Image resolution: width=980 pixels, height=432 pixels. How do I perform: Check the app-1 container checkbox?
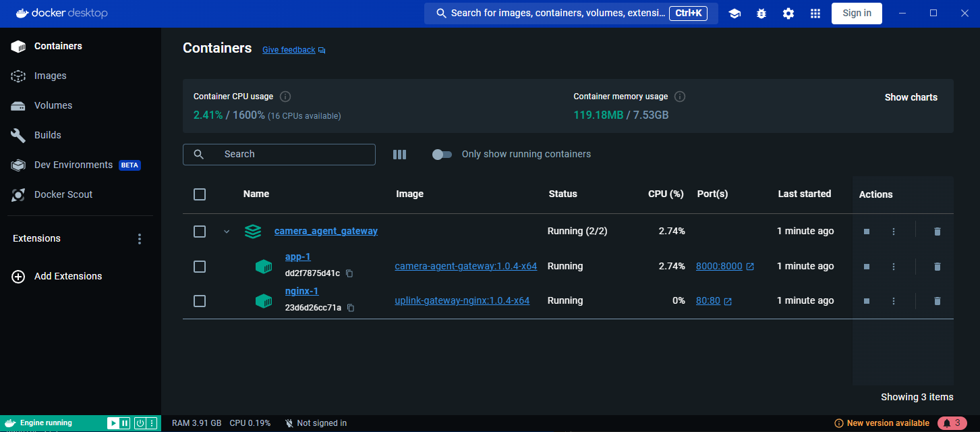200,267
